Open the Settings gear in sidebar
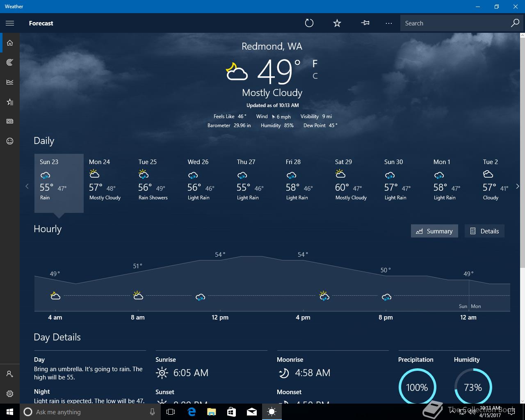The width and height of the screenshot is (525, 420). pos(10,394)
